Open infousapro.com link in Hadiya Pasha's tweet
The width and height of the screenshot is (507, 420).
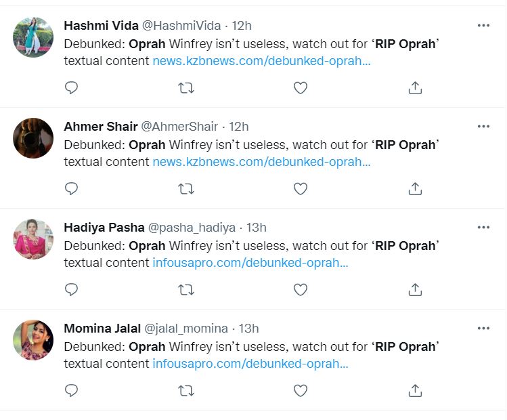tap(250, 263)
